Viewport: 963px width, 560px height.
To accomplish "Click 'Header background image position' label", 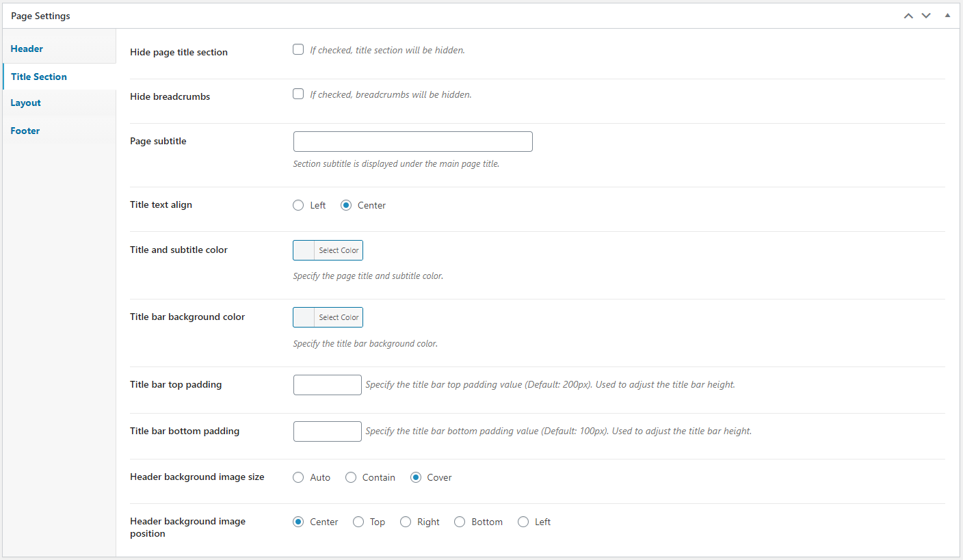I will tap(187, 527).
